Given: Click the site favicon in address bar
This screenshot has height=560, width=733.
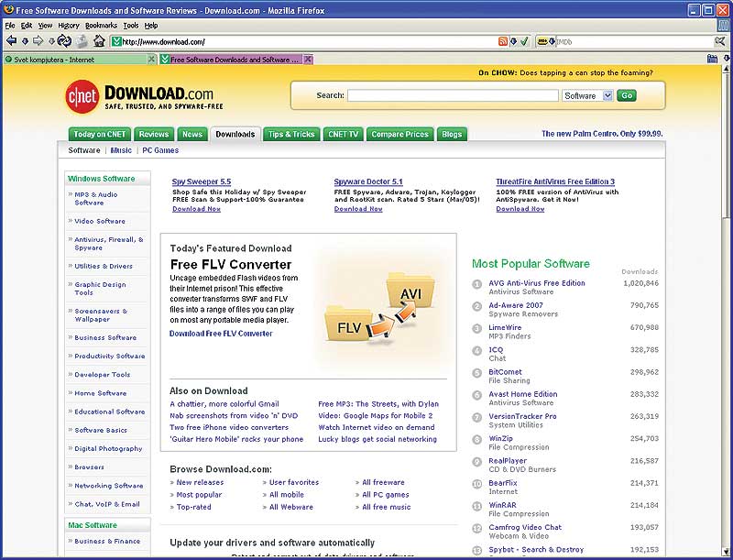Looking at the screenshot, I should point(117,41).
